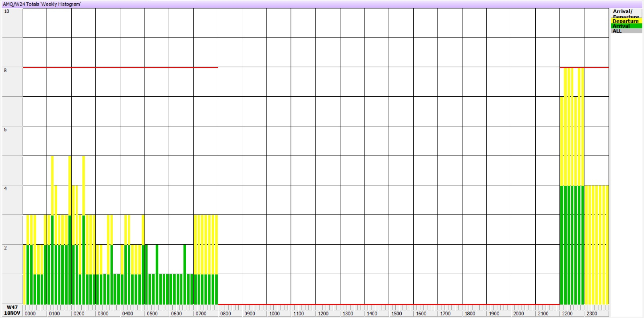Click the Y-axis value 4 label
The image size is (644, 318).
click(5, 188)
